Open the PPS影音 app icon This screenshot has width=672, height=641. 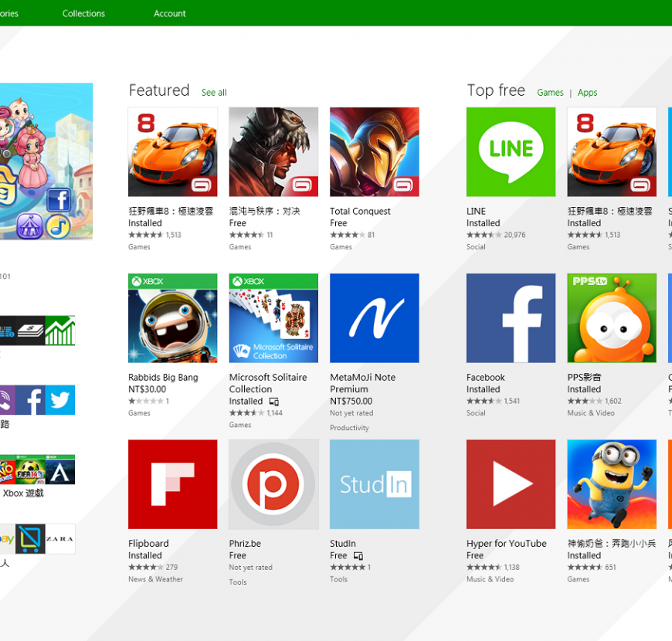point(612,318)
